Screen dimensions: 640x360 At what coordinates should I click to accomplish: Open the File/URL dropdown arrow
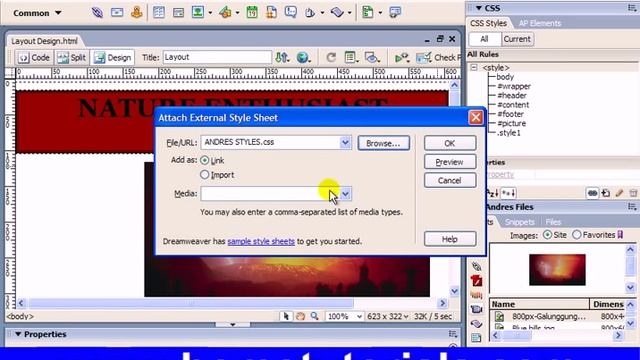click(x=345, y=142)
